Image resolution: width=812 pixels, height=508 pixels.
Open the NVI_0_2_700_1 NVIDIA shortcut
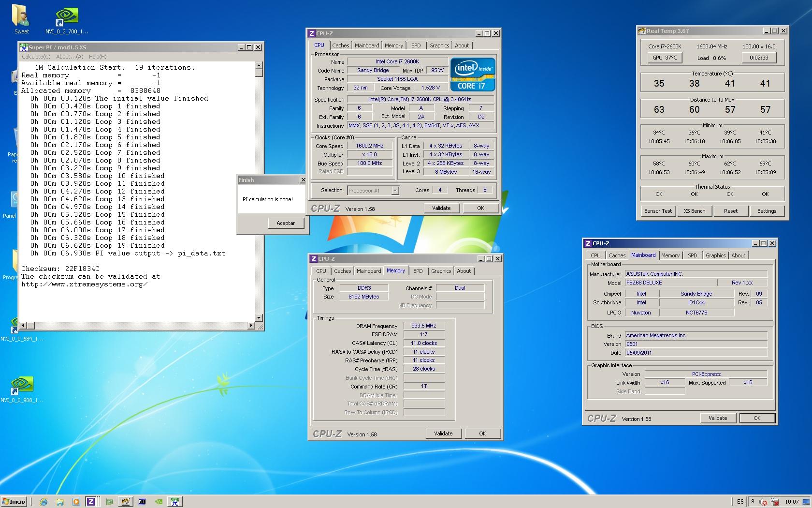click(67, 20)
